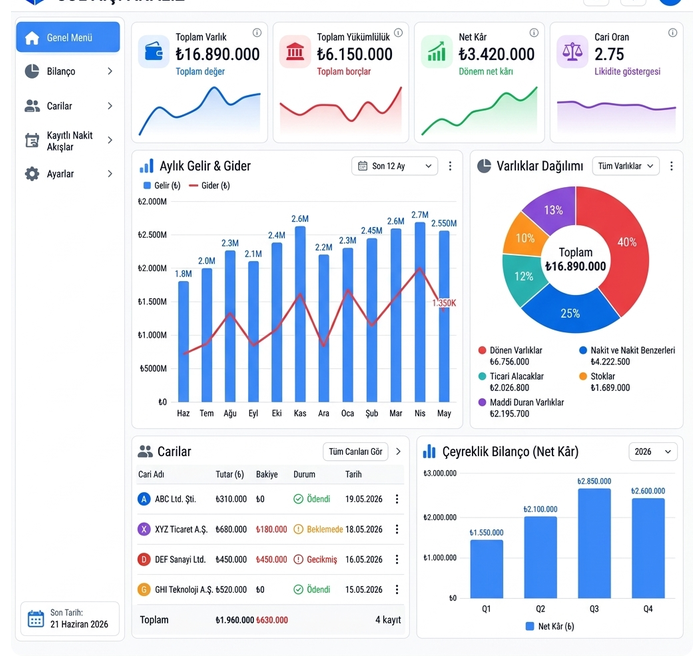Click the Beklemede status of XYZ Ticaret

tap(318, 529)
